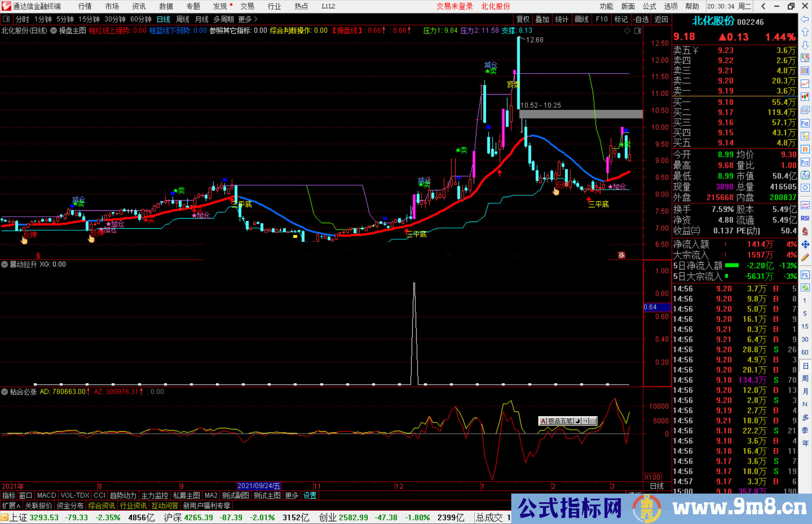Viewport: 812px width, 524px height.
Task: Click the 复权 button
Action: (523, 19)
